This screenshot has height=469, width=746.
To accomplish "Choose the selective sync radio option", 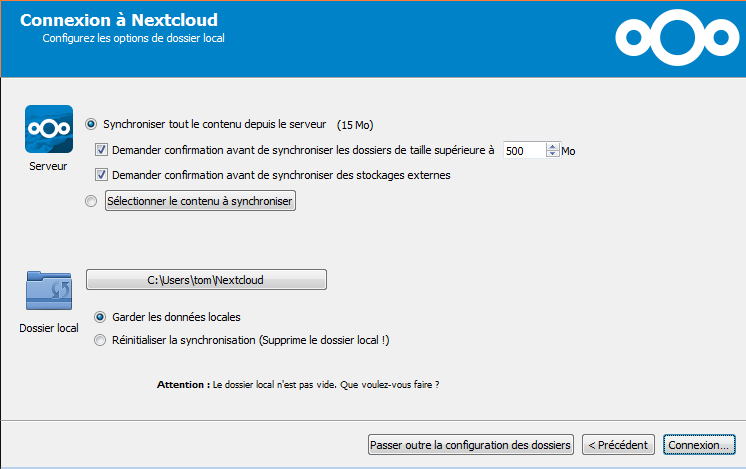I will pos(92,201).
